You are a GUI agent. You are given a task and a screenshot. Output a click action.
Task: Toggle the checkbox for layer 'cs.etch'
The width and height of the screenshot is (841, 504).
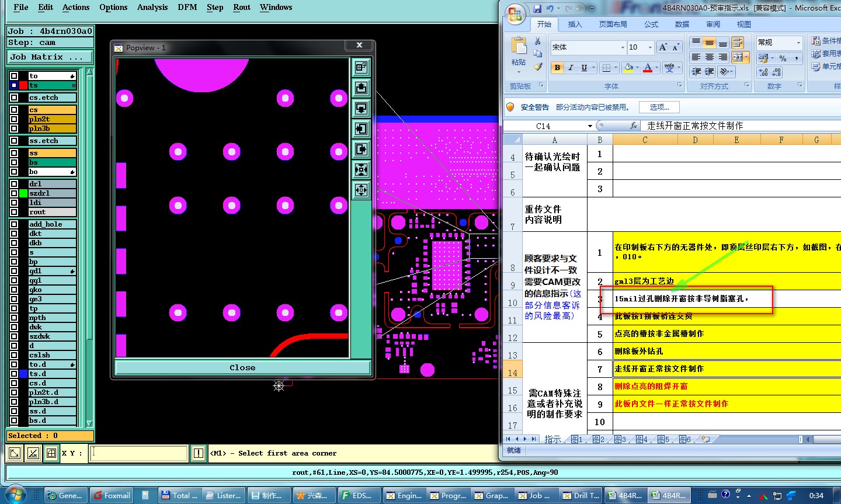[14, 98]
